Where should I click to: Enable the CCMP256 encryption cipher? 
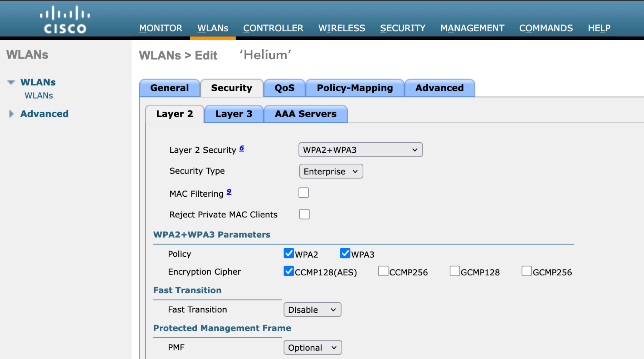(383, 271)
